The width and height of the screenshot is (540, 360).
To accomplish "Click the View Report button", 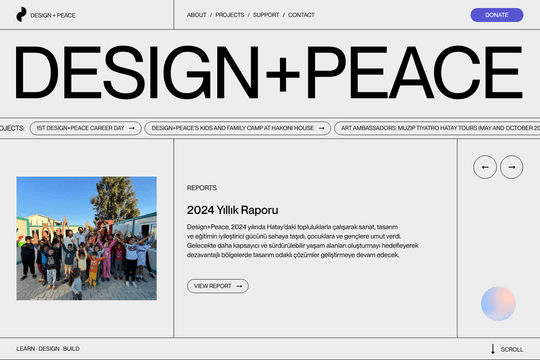I will (218, 286).
